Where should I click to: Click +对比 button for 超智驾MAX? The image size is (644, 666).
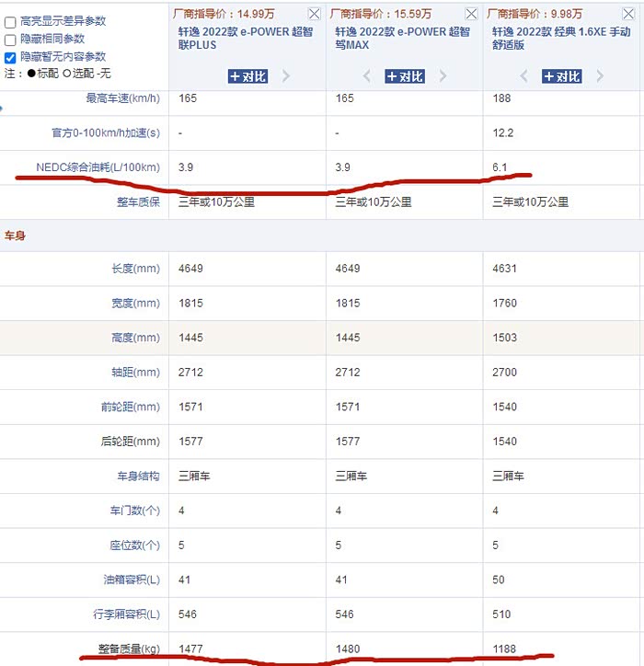[405, 76]
